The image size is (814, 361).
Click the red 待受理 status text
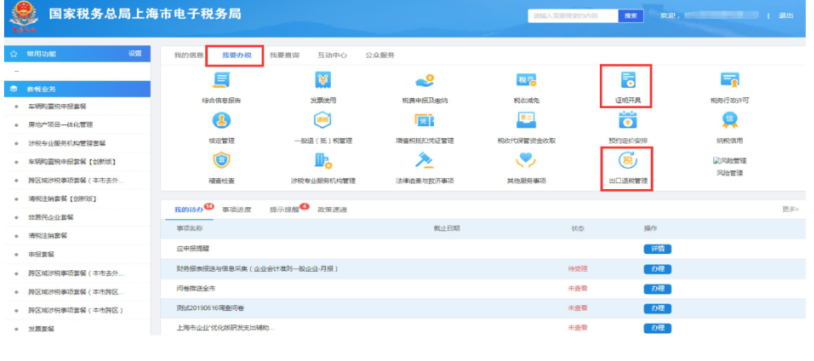pyautogui.click(x=578, y=269)
